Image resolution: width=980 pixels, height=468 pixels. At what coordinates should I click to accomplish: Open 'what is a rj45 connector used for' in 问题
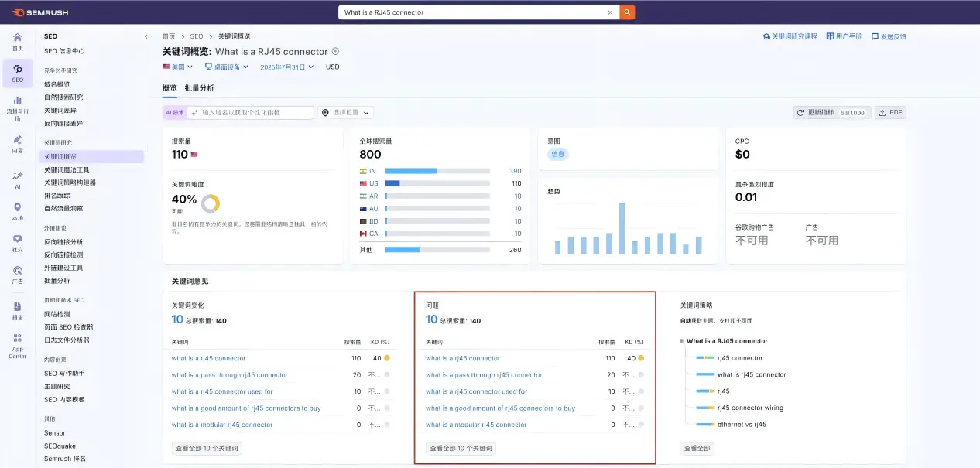(x=476, y=391)
